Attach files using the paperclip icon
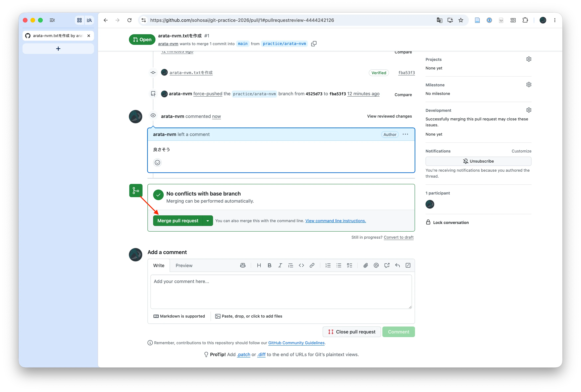 click(365, 265)
